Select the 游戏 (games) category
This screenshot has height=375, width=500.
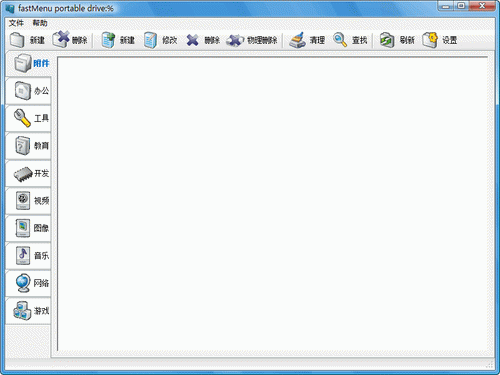click(29, 311)
